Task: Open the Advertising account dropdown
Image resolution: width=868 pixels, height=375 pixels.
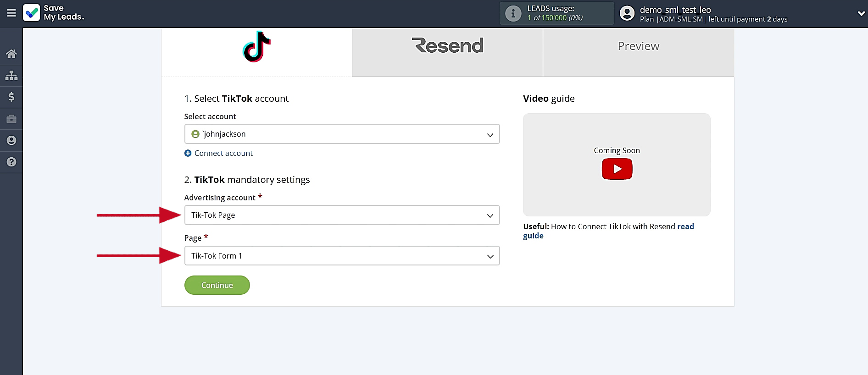Action: pos(342,215)
